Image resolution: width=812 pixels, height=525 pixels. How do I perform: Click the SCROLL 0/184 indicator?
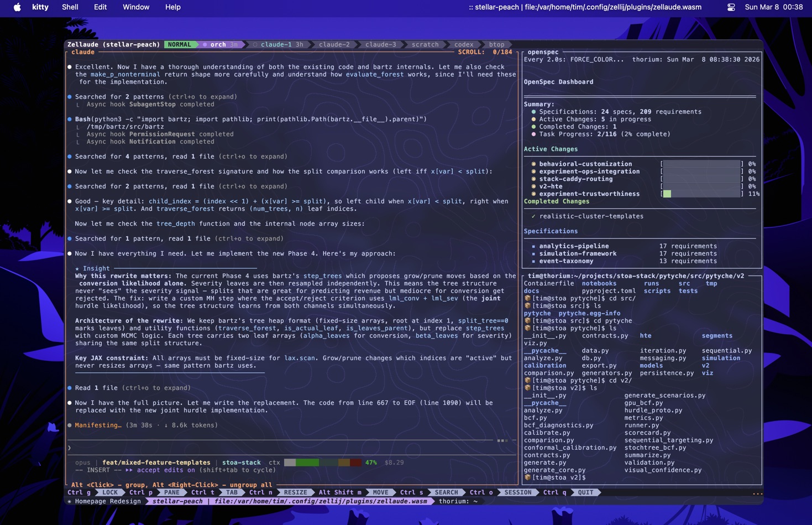[484, 52]
